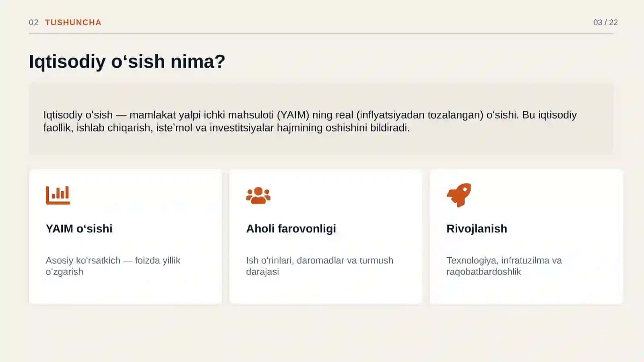Click the bar chart icon above YAIM o‘sishi

coord(58,195)
